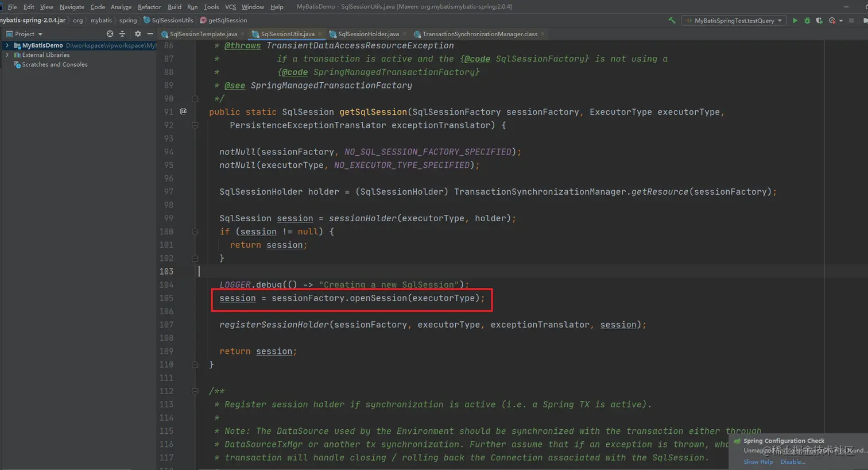Close the SqlSessionTemplate.java tab

(243, 34)
